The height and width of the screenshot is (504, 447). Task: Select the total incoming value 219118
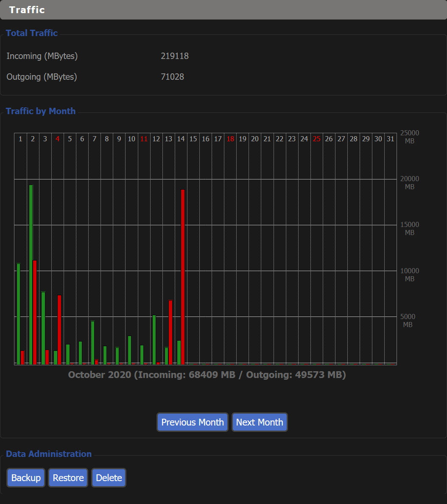pyautogui.click(x=175, y=56)
